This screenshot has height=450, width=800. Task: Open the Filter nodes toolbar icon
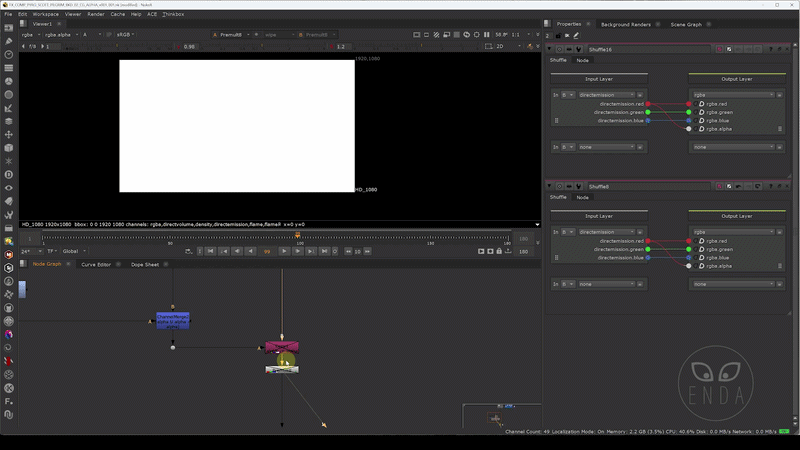tap(9, 94)
